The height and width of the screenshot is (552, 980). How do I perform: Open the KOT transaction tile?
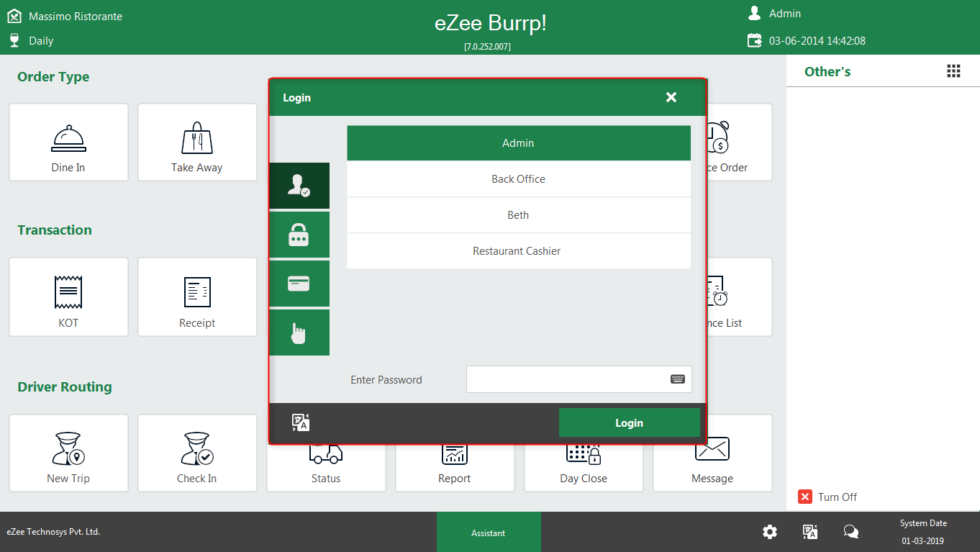[x=68, y=297]
